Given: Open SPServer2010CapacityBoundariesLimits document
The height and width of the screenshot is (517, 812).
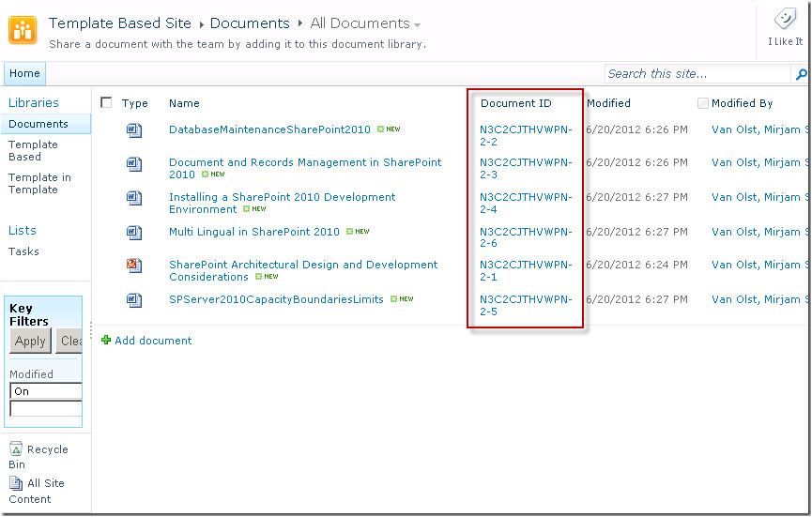Looking at the screenshot, I should tap(276, 299).
